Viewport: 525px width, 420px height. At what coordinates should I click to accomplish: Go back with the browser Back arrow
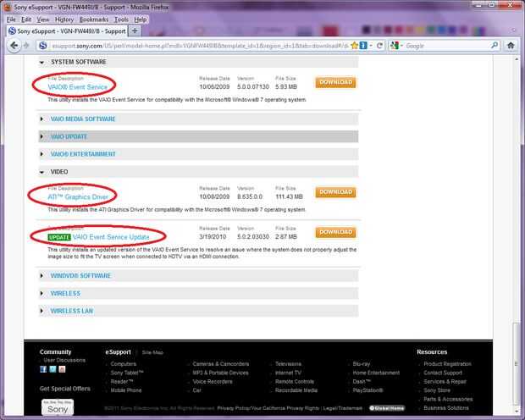click(x=14, y=45)
